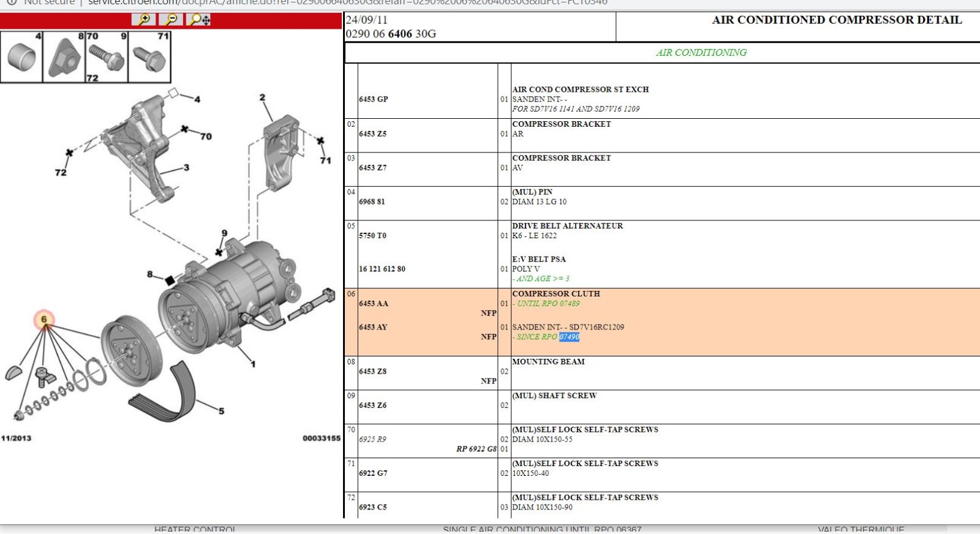Select part number 6922 G7
The image size is (980, 534).
[372, 473]
